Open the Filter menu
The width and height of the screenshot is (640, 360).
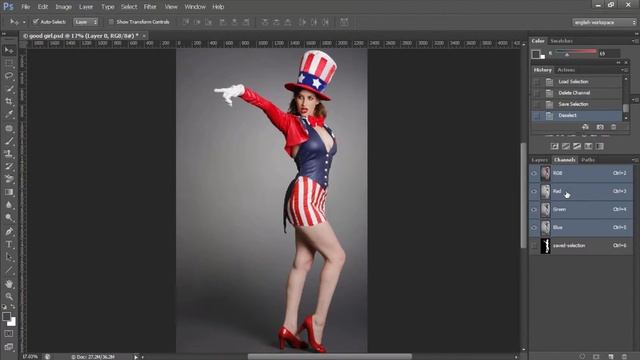(x=150, y=7)
